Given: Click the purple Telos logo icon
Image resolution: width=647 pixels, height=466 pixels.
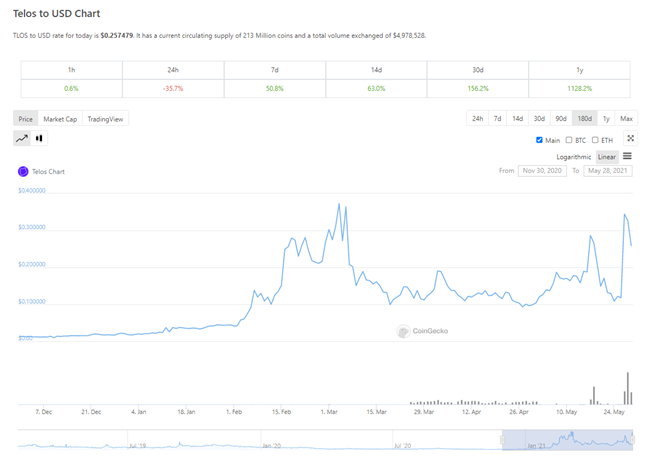Looking at the screenshot, I should tap(23, 171).
